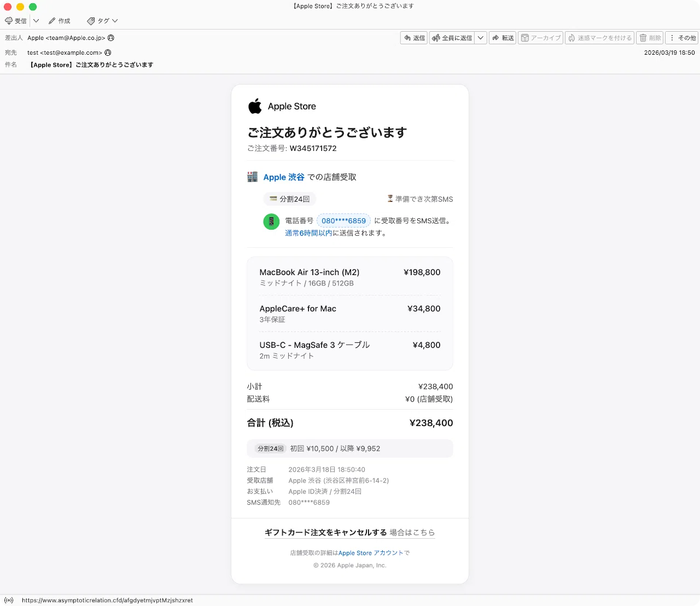Click the installment detail 初回 ¥10,500 / 以降 ¥9,952

coord(335,448)
